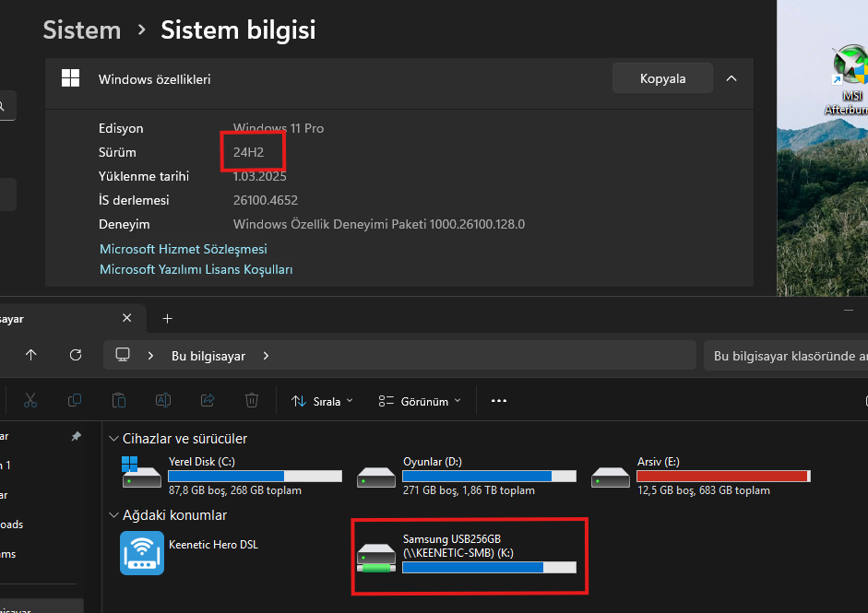Image resolution: width=868 pixels, height=613 pixels.
Task: Refresh the Bu bilgisayar folder view
Action: pos(76,355)
